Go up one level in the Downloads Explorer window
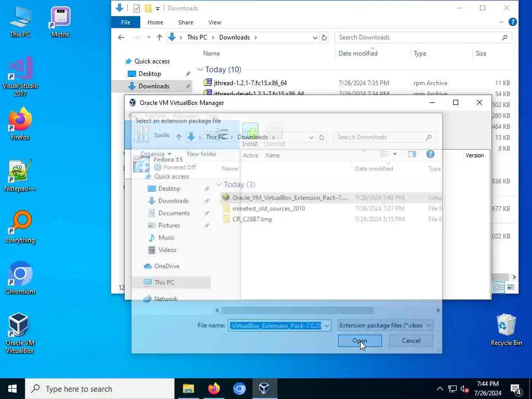 (159, 37)
